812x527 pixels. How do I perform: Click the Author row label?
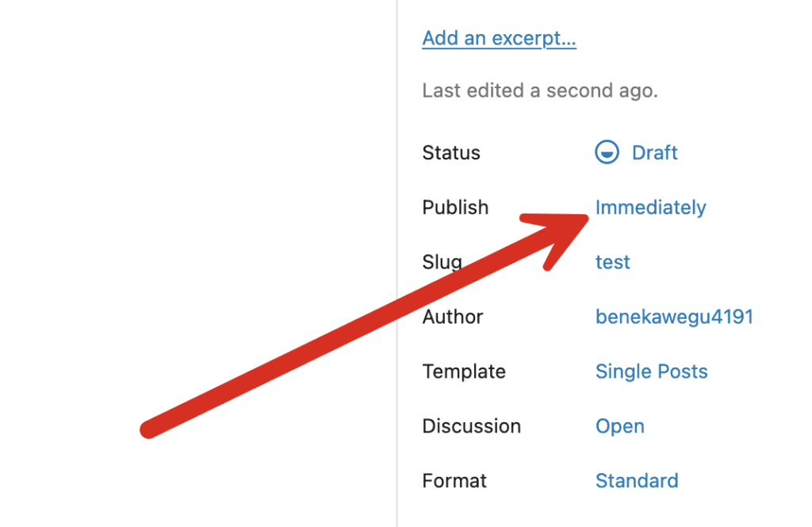click(x=453, y=317)
